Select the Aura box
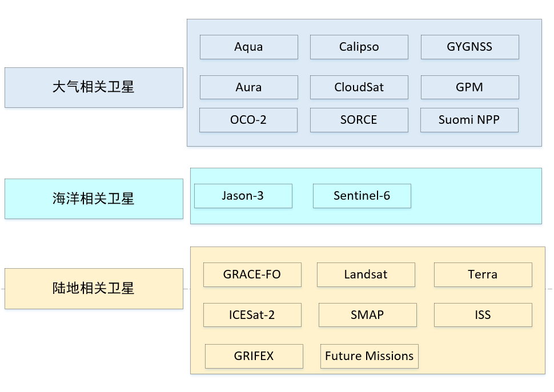Screen dimensions: 554x392 point(249,87)
